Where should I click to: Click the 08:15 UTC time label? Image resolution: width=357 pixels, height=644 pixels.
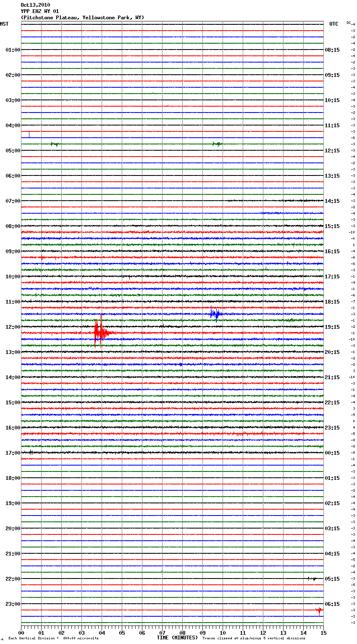pos(332,50)
